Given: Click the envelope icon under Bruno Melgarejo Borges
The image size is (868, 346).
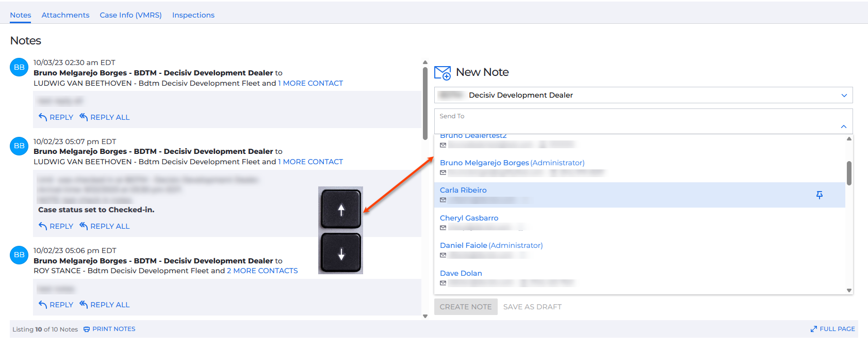Looking at the screenshot, I should [443, 172].
